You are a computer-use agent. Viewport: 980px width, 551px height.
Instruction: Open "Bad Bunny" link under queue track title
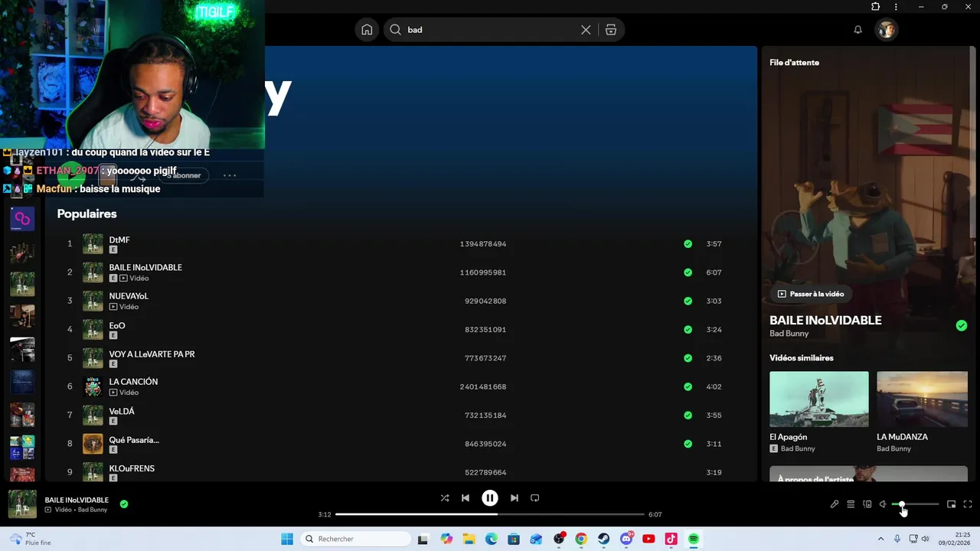[x=789, y=334]
